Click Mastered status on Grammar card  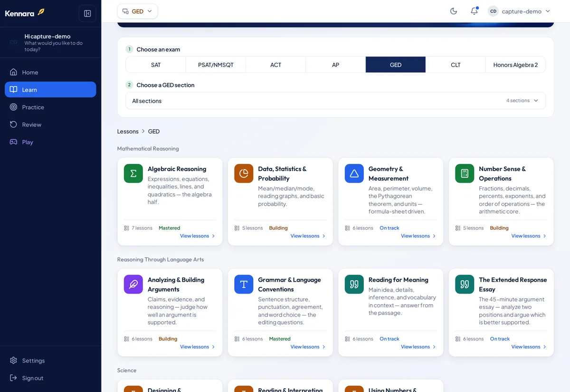point(280,339)
